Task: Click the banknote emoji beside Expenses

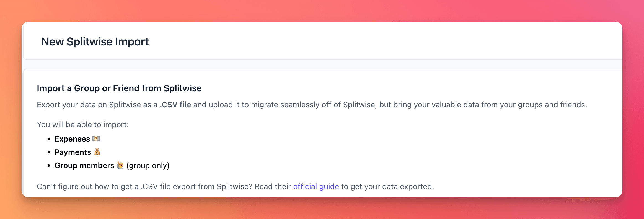Action: pos(96,139)
